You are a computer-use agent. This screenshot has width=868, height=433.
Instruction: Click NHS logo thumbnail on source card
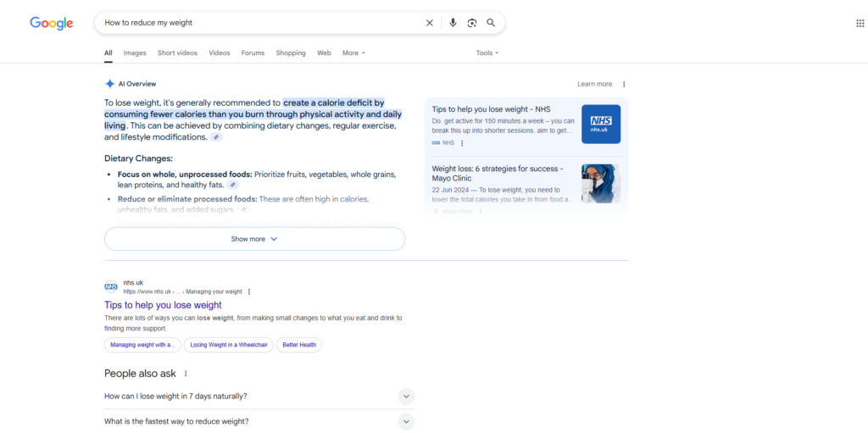[x=601, y=124]
